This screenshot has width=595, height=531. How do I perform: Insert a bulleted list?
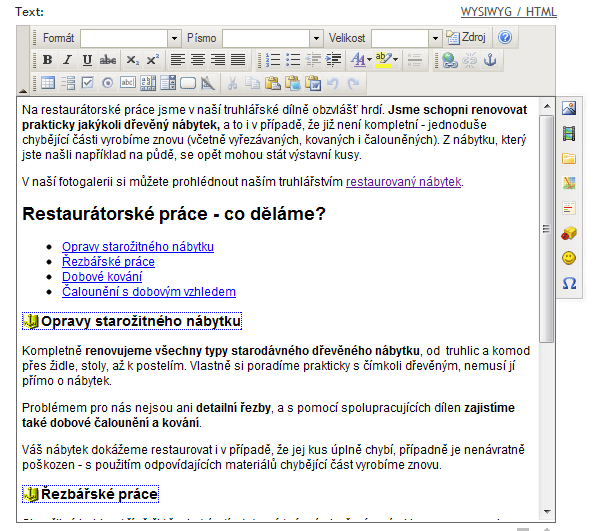click(293, 60)
